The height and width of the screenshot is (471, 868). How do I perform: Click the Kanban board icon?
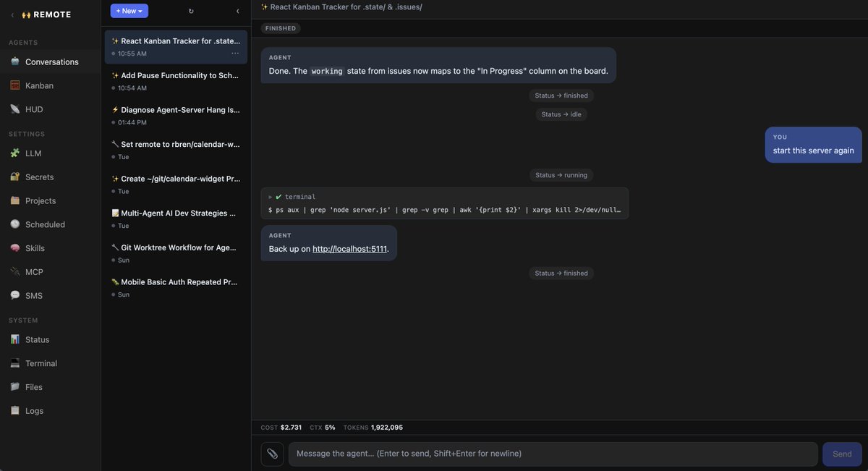(14, 85)
